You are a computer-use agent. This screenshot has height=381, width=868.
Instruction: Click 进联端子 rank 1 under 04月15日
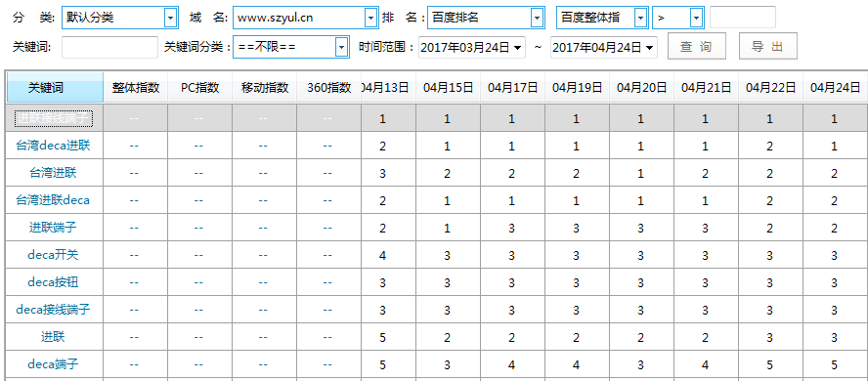(448, 229)
